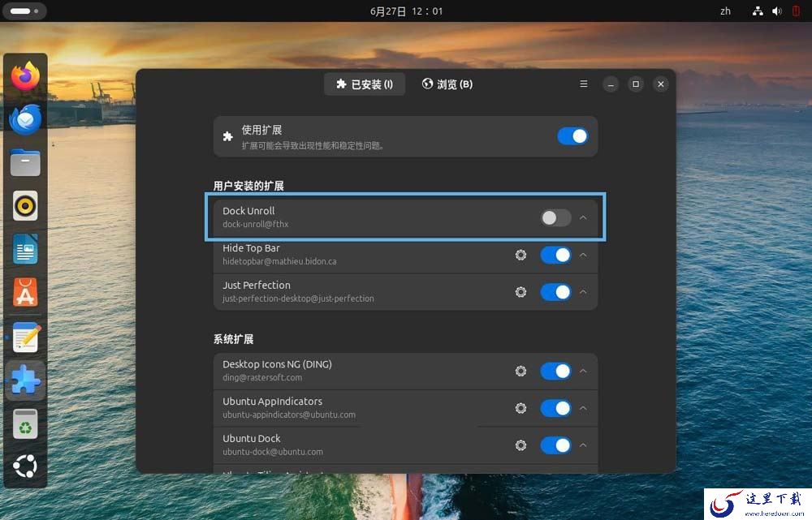Show applications via the Ubuntu logo

point(25,466)
